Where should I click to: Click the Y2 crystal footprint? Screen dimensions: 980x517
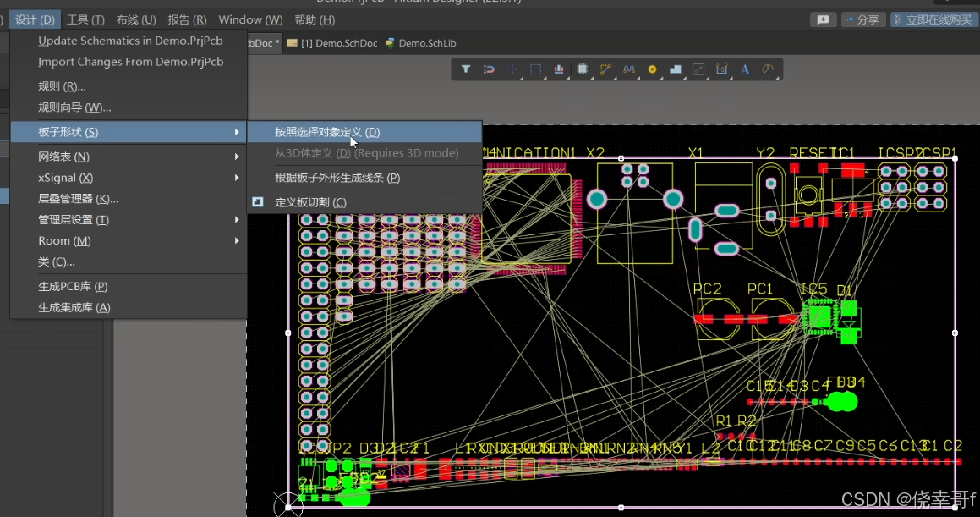[x=771, y=199]
